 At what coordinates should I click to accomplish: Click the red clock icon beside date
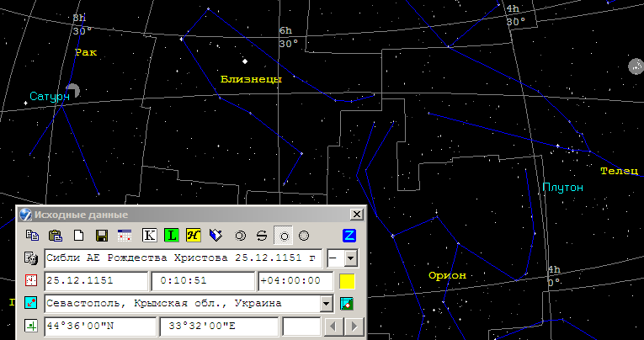click(31, 281)
